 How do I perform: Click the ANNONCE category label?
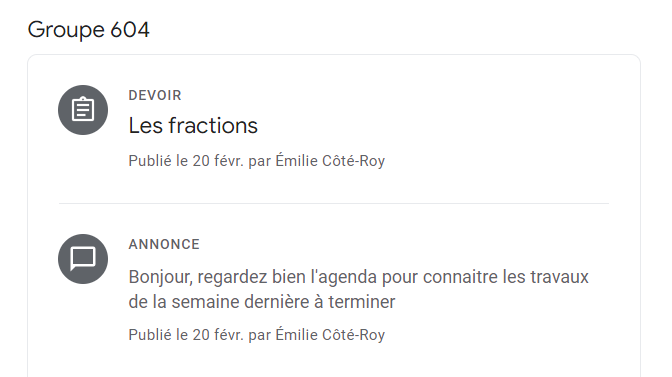coord(164,244)
